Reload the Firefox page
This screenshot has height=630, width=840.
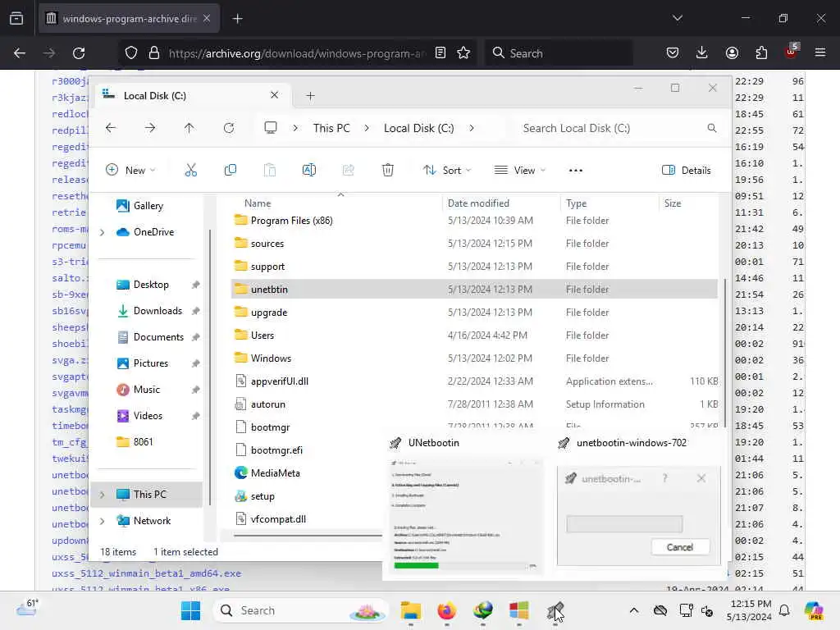coord(79,53)
